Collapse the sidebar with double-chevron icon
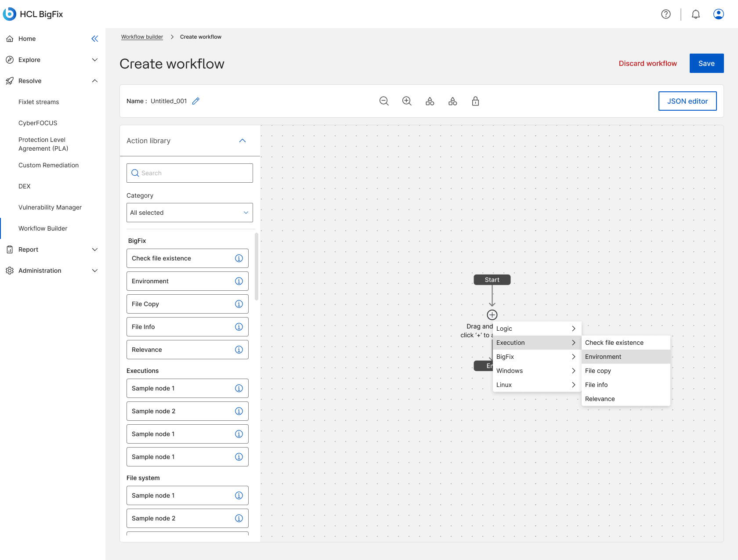The height and width of the screenshot is (560, 738). (95, 39)
